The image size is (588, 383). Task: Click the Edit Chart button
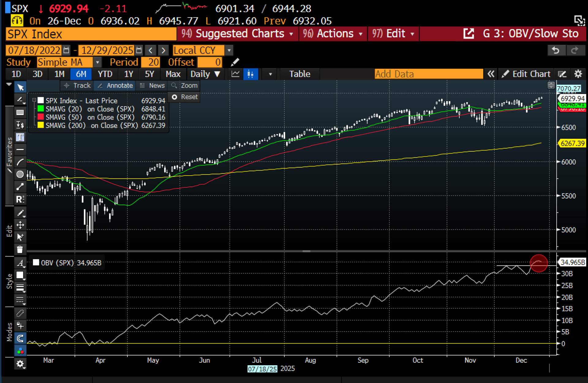pos(526,74)
